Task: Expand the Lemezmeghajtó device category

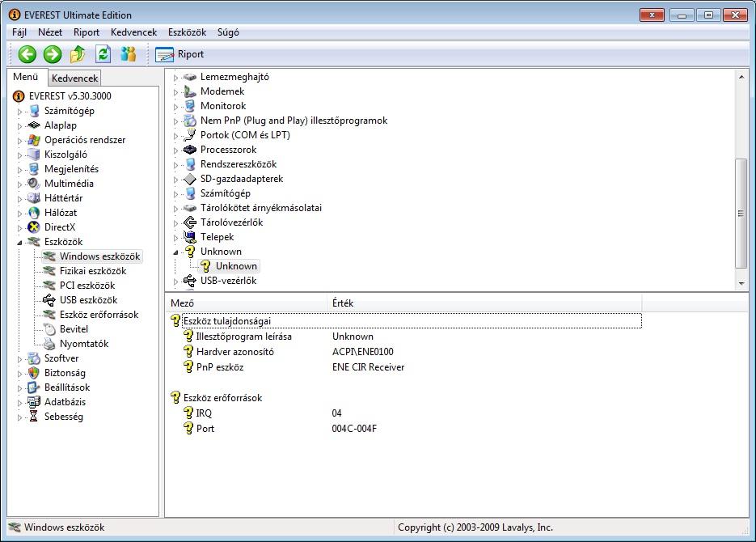Action: 176,78
